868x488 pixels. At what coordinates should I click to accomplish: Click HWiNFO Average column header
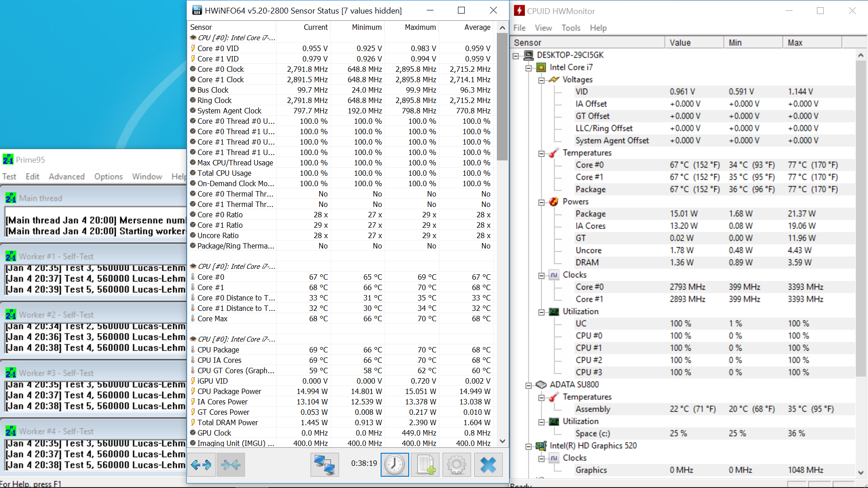(466, 27)
